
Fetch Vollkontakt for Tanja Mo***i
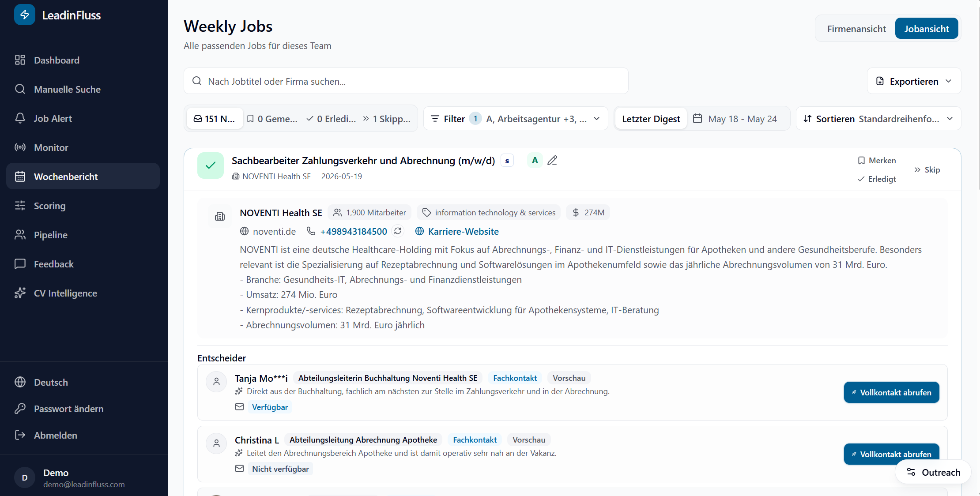(891, 392)
